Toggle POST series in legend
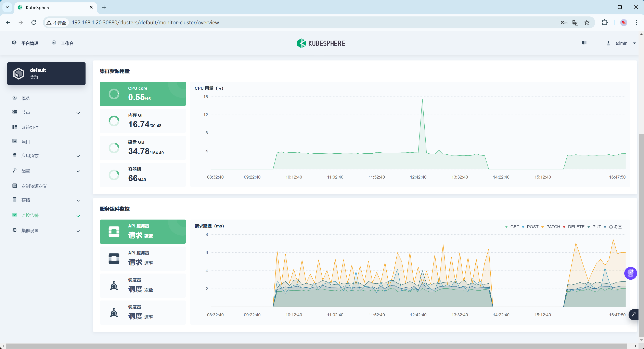This screenshot has height=349, width=644. tap(530, 227)
